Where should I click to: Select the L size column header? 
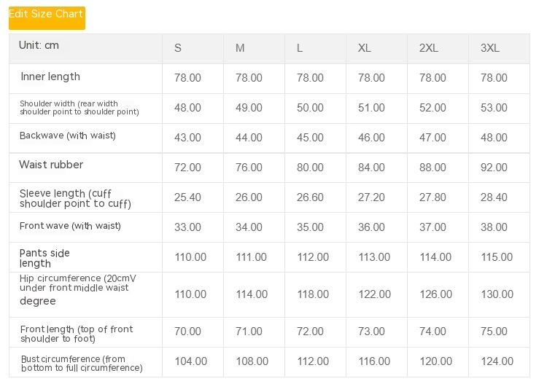click(x=300, y=48)
